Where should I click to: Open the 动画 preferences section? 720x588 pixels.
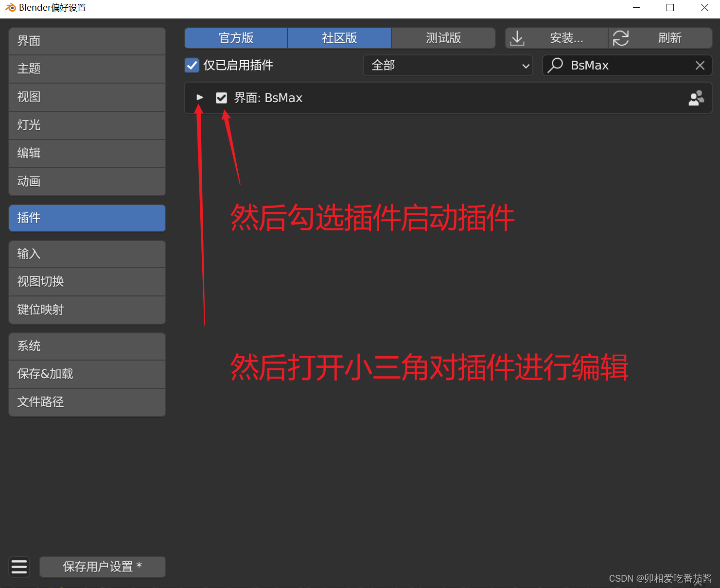[x=88, y=182]
